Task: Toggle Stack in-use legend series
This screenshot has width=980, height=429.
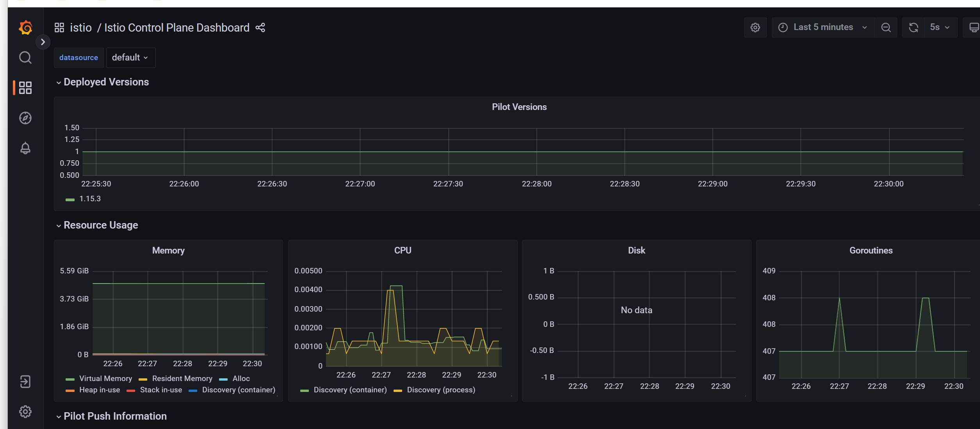Action: pyautogui.click(x=161, y=390)
